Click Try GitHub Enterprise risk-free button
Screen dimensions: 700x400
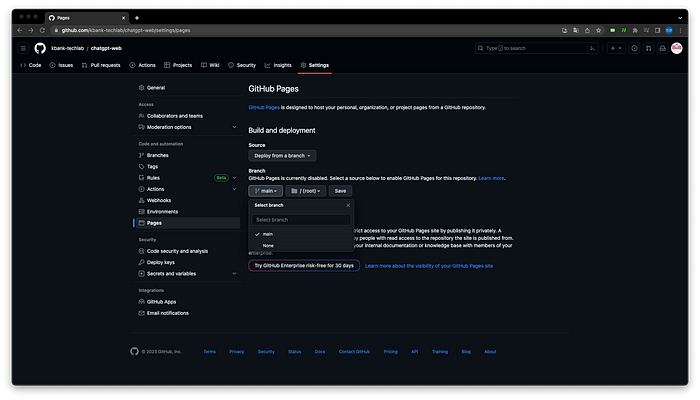(303, 266)
